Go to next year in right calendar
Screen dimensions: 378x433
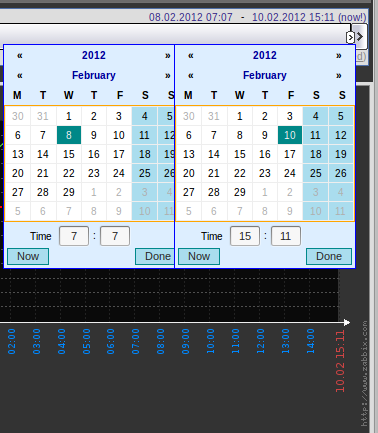[339, 56]
